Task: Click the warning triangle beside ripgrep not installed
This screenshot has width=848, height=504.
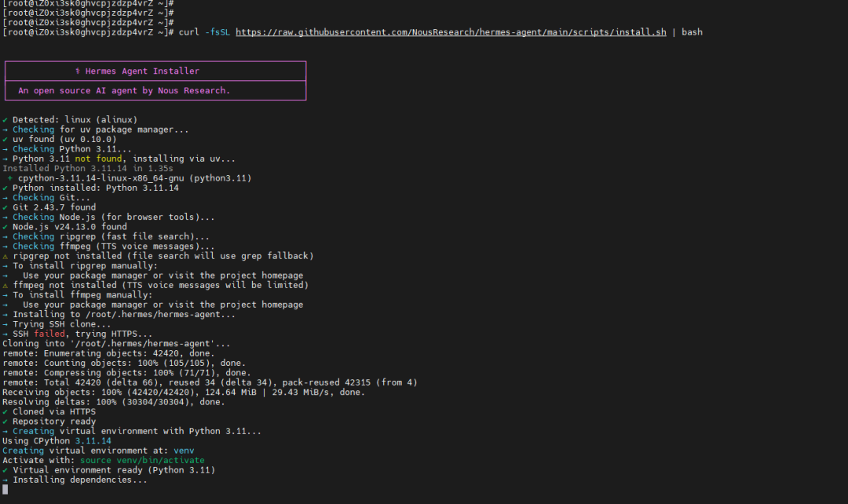Action: pyautogui.click(x=5, y=256)
